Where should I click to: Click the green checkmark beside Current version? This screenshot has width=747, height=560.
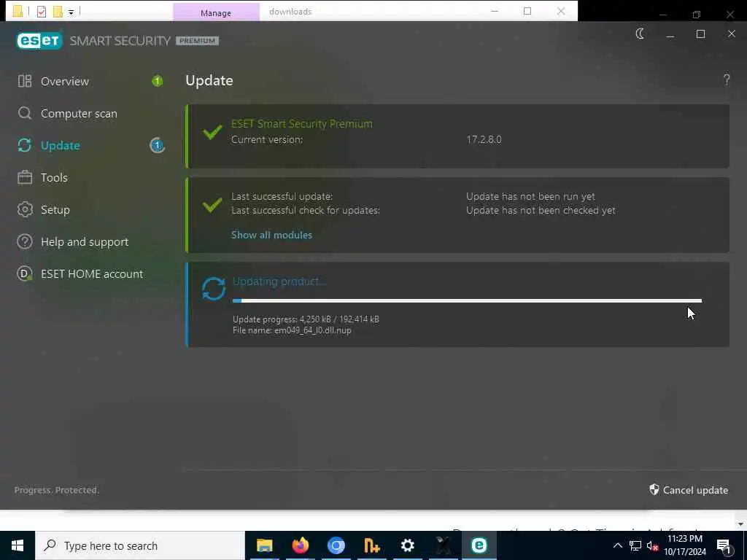(212, 131)
